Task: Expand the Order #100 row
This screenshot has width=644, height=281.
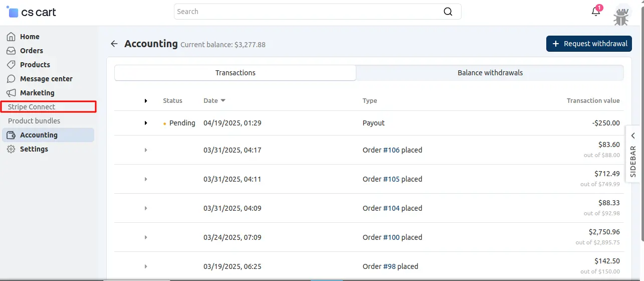Action: pyautogui.click(x=146, y=237)
